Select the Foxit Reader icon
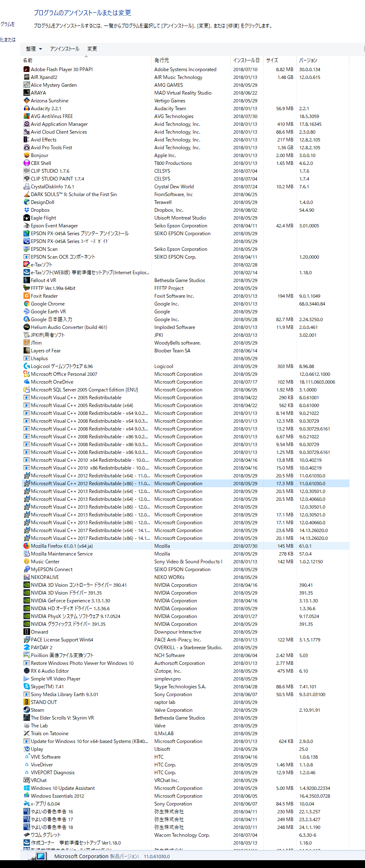 point(27,296)
